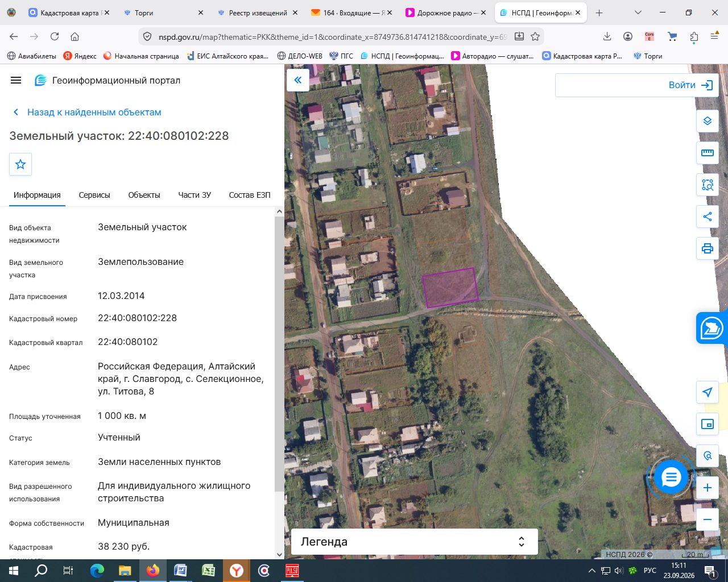Viewport: 728px width, 582px height.
Task: Open the area search tool on the map
Action: pyautogui.click(x=708, y=185)
